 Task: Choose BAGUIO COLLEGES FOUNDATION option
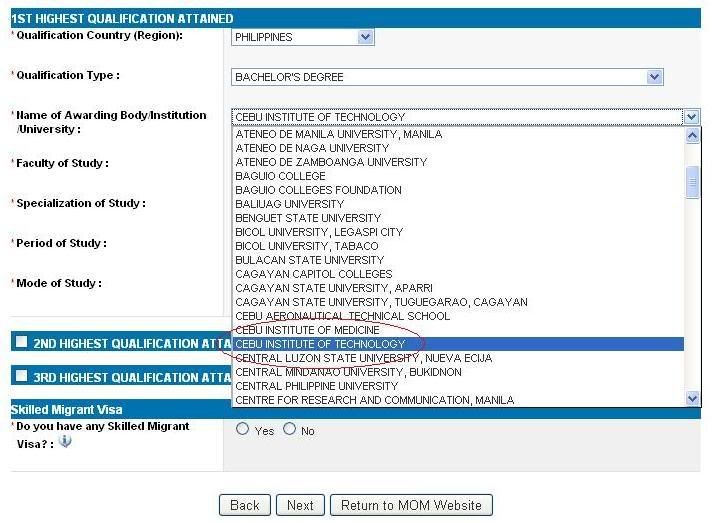(x=458, y=190)
